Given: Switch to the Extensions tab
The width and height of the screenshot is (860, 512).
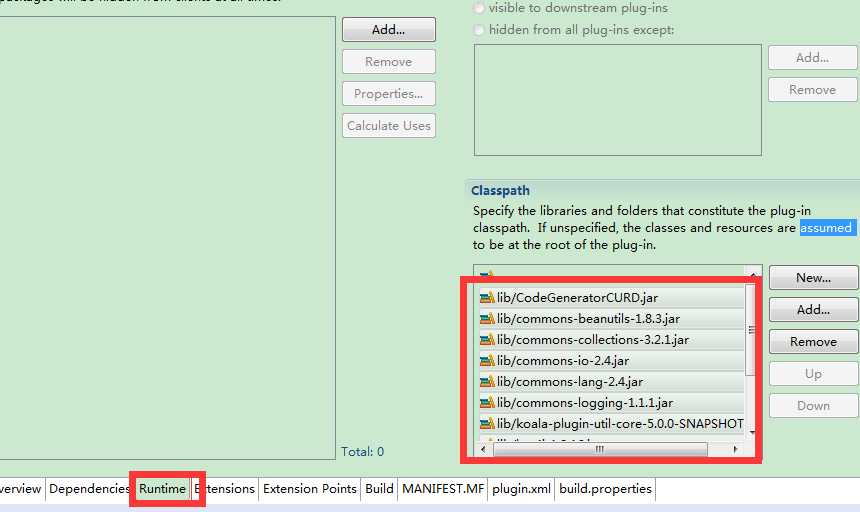Looking at the screenshot, I should coord(225,488).
